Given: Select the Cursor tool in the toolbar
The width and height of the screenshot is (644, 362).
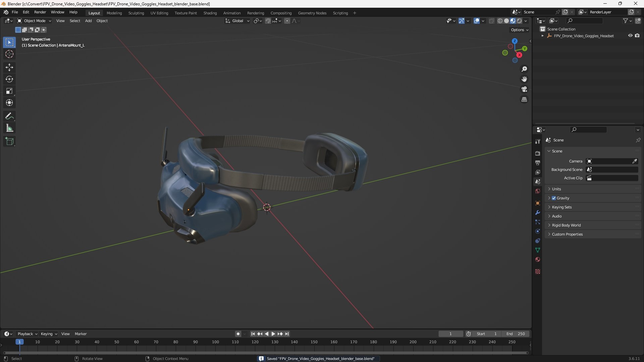Looking at the screenshot, I should [x=9, y=54].
